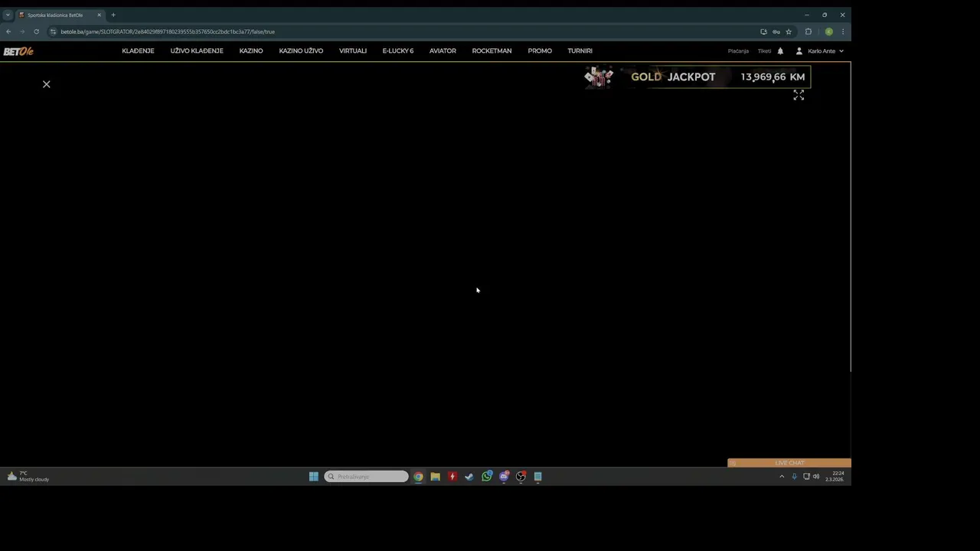
Task: Expand the game to fullscreen
Action: tap(799, 95)
